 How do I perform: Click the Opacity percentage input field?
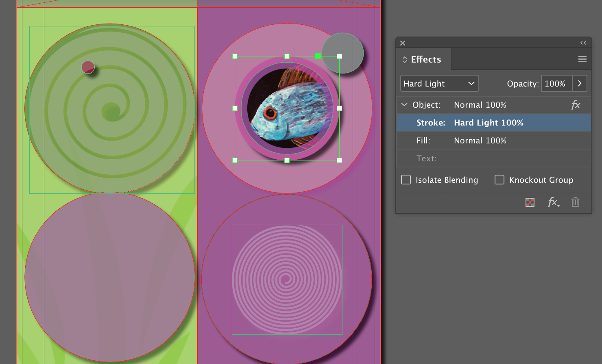(x=556, y=83)
